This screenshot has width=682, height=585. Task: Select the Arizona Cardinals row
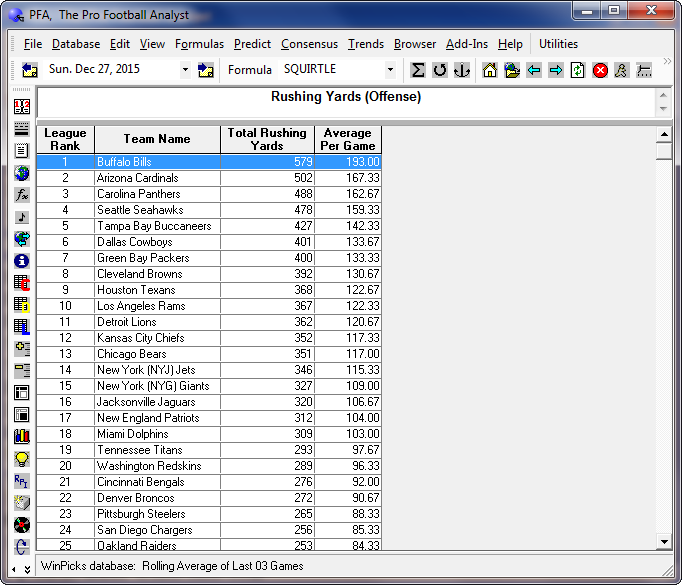pyautogui.click(x=209, y=178)
